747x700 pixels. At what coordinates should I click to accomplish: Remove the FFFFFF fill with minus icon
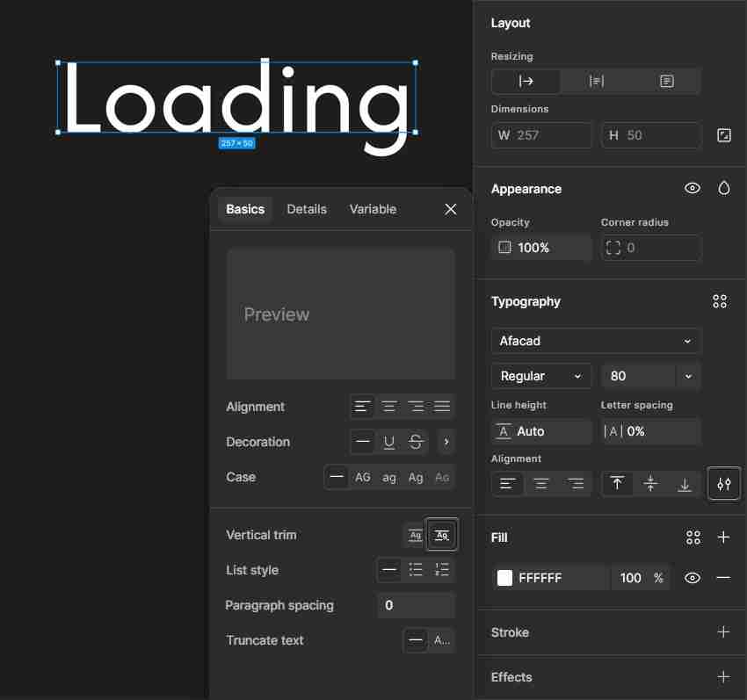[723, 578]
